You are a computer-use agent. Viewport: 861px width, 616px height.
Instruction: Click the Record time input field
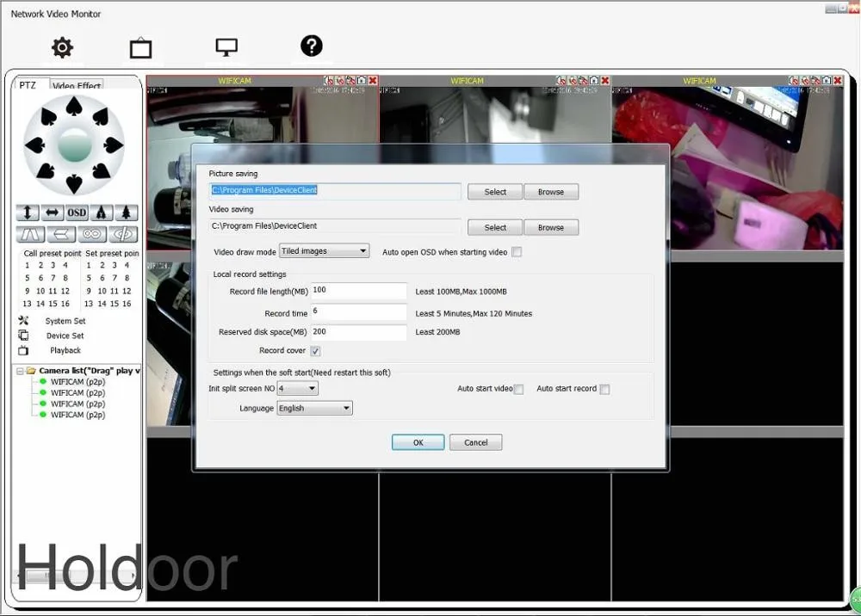pyautogui.click(x=359, y=312)
